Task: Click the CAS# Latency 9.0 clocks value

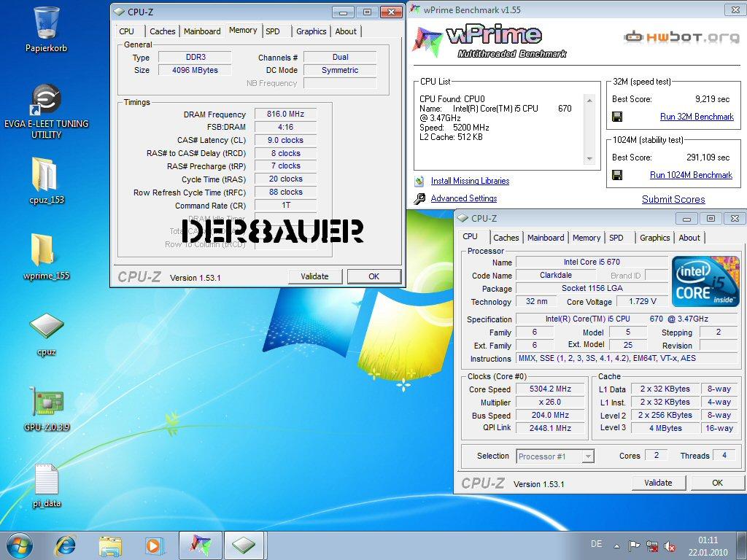Action: pyautogui.click(x=285, y=140)
